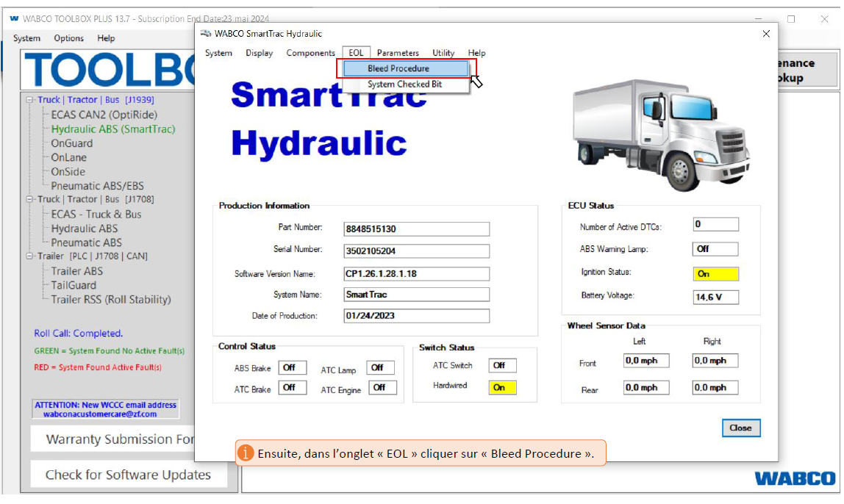Open the Utility menu in SmartTrac
This screenshot has width=844, height=504.
pos(443,53)
